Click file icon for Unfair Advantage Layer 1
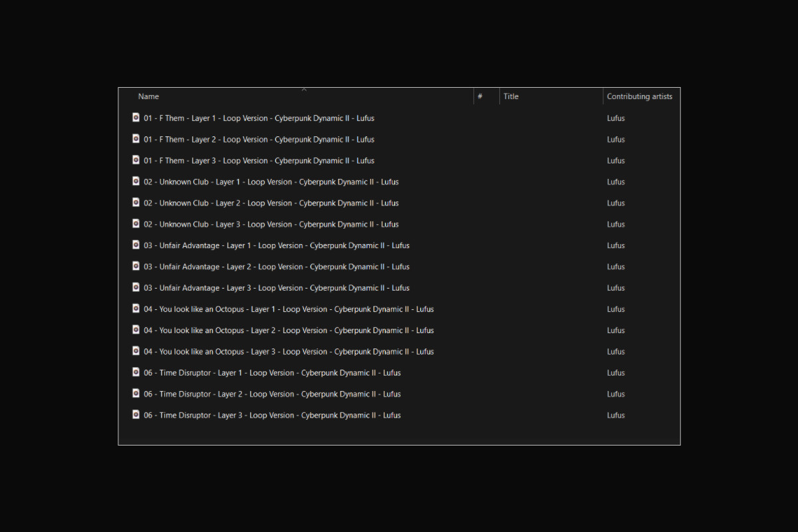 136,245
